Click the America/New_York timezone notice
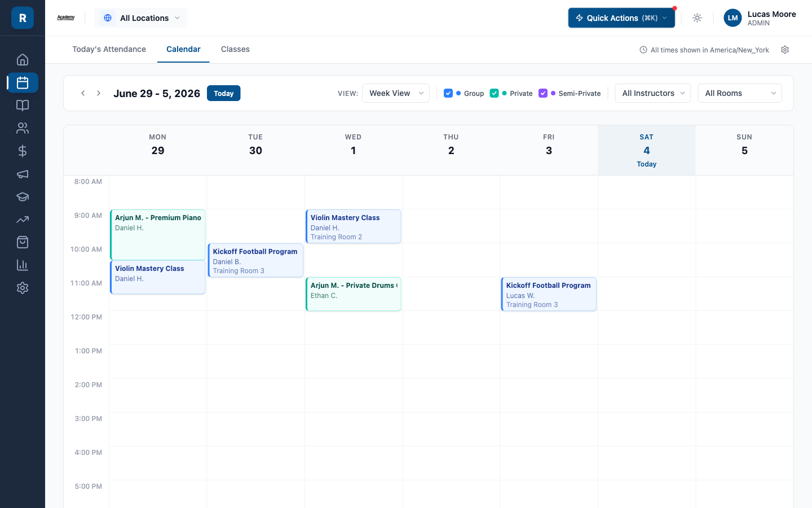The height and width of the screenshot is (508, 812). point(710,50)
